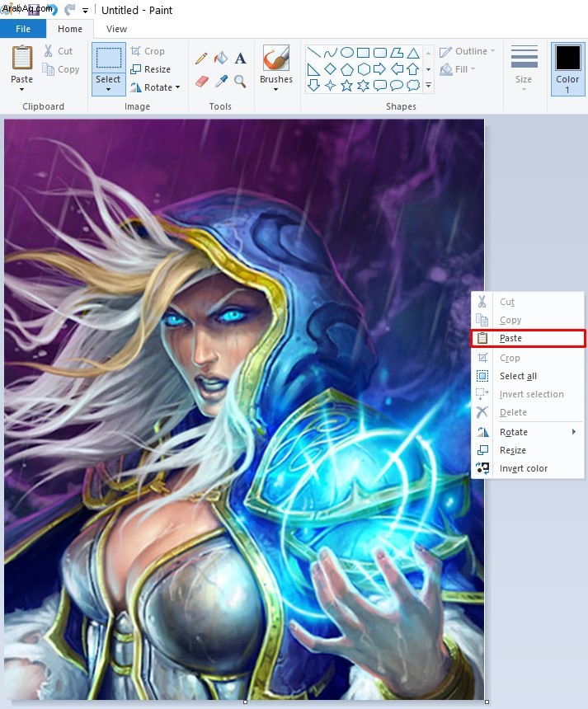588x709 pixels.
Task: Open the Quick Access Toolbar customize arrow
Action: (85, 10)
